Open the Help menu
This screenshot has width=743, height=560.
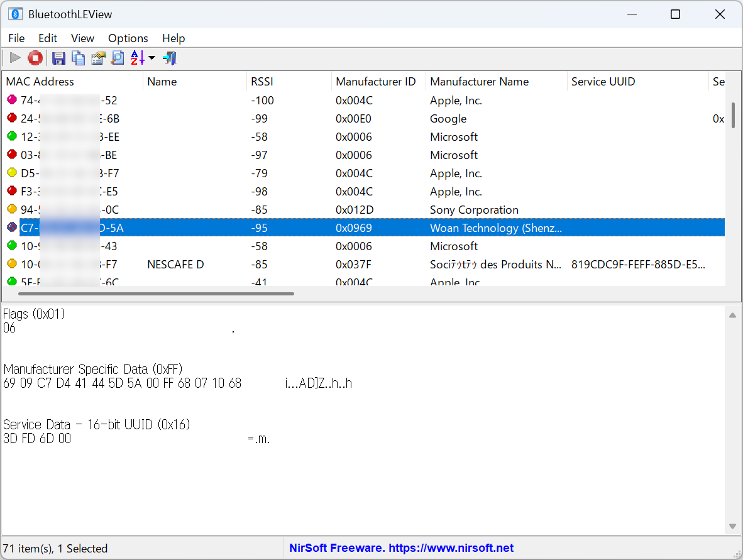tap(173, 38)
